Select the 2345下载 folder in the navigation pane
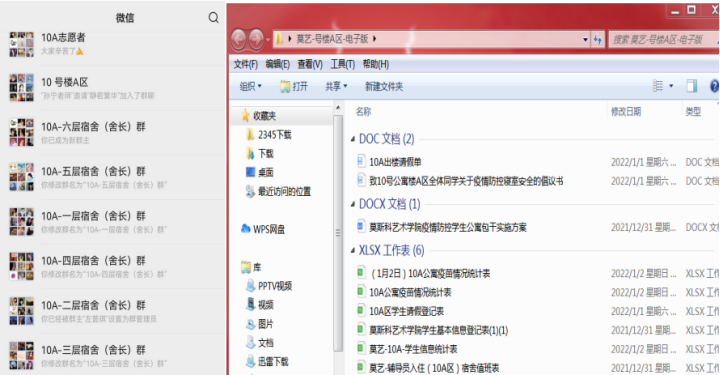 [x=269, y=134]
